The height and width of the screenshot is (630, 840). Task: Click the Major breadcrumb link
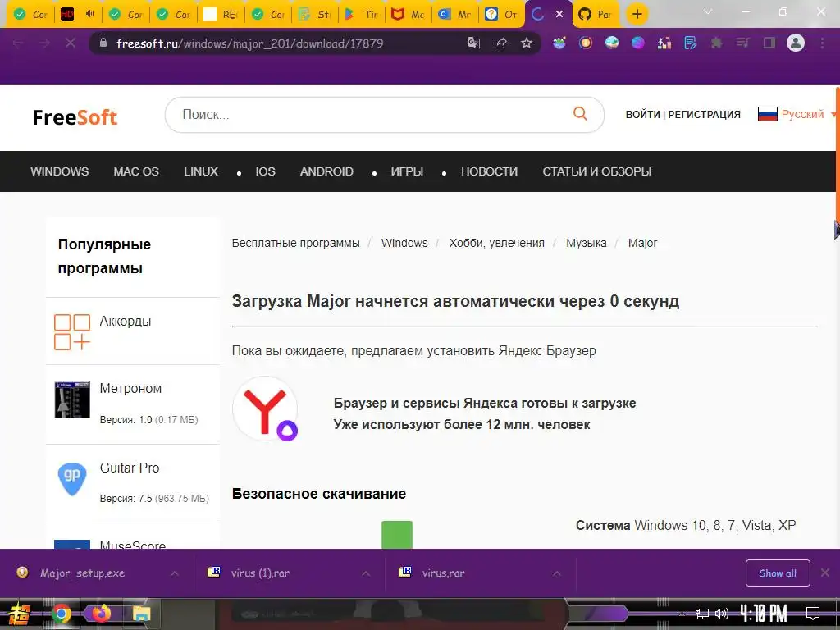tap(642, 243)
